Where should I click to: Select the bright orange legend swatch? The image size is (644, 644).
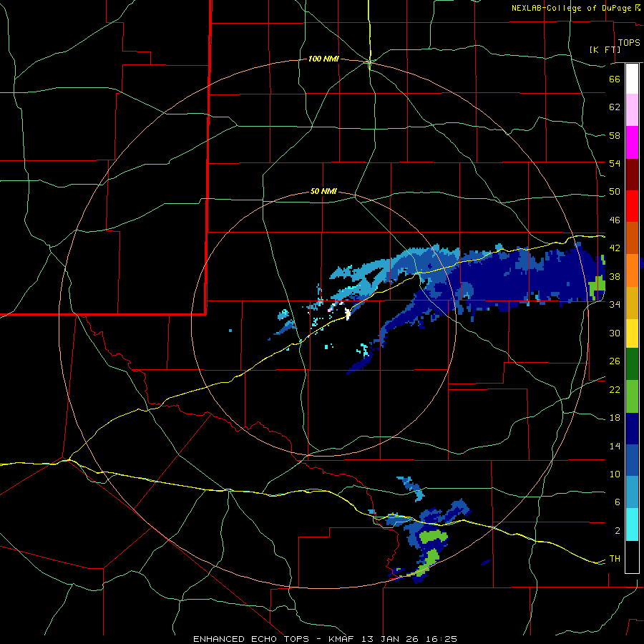(x=632, y=270)
